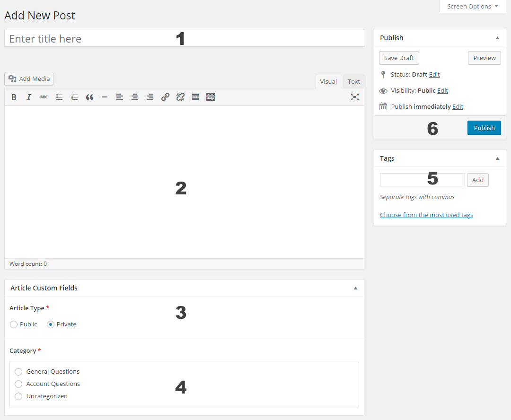Switch to the Text editor tab

pos(354,81)
